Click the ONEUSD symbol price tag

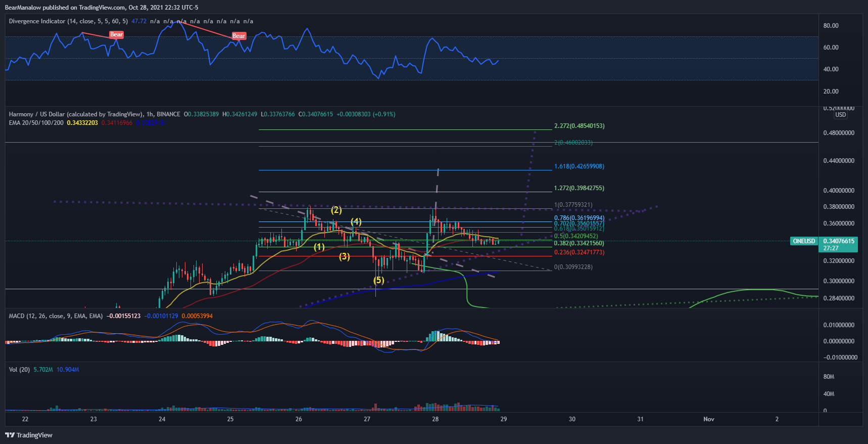tap(804, 241)
